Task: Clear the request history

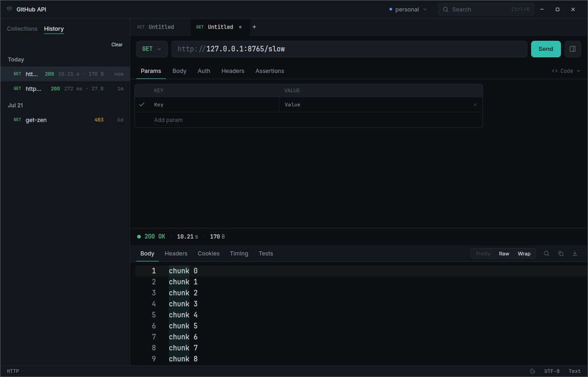Action: point(117,44)
